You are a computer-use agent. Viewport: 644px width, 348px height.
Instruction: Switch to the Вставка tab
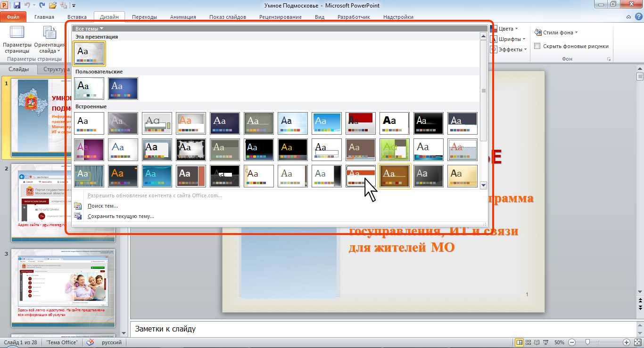coord(77,17)
